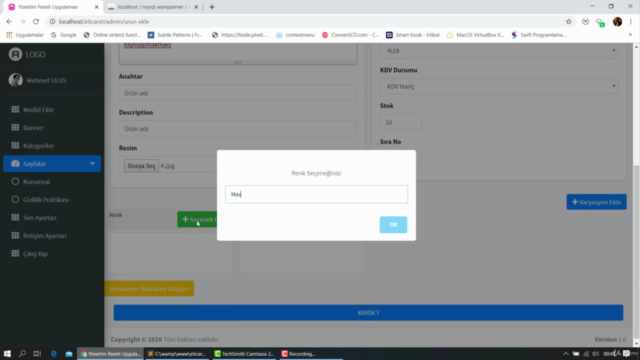Click the Çıkış Yap grid icon
This screenshot has width=640, height=360.
[x=15, y=253]
